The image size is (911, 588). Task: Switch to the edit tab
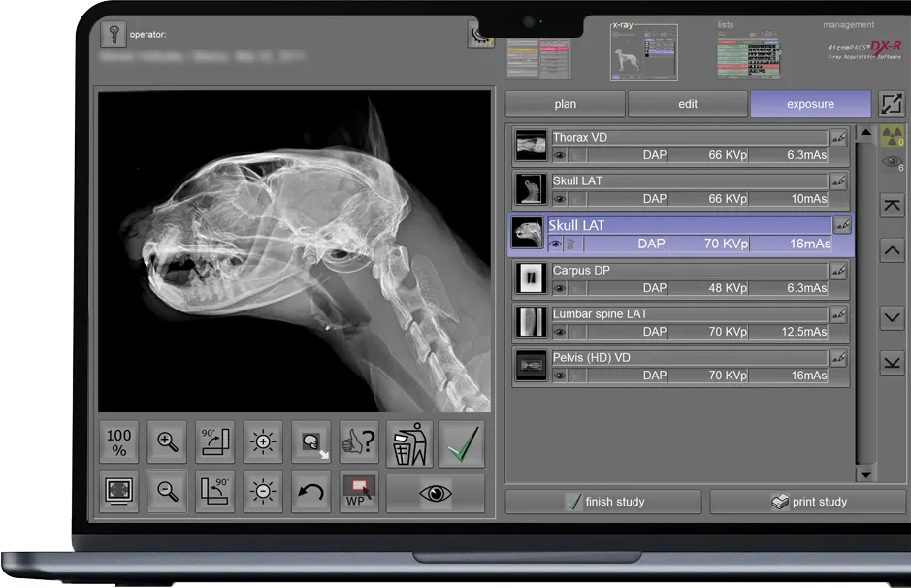pyautogui.click(x=687, y=104)
